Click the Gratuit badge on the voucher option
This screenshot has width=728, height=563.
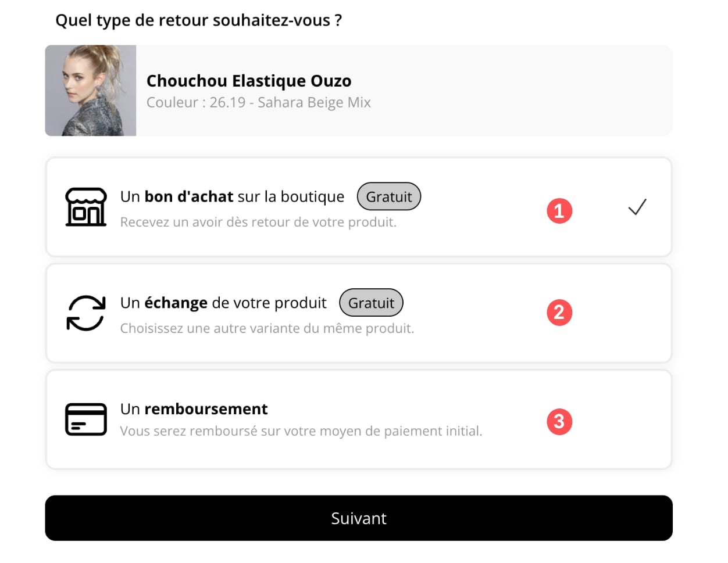point(388,197)
